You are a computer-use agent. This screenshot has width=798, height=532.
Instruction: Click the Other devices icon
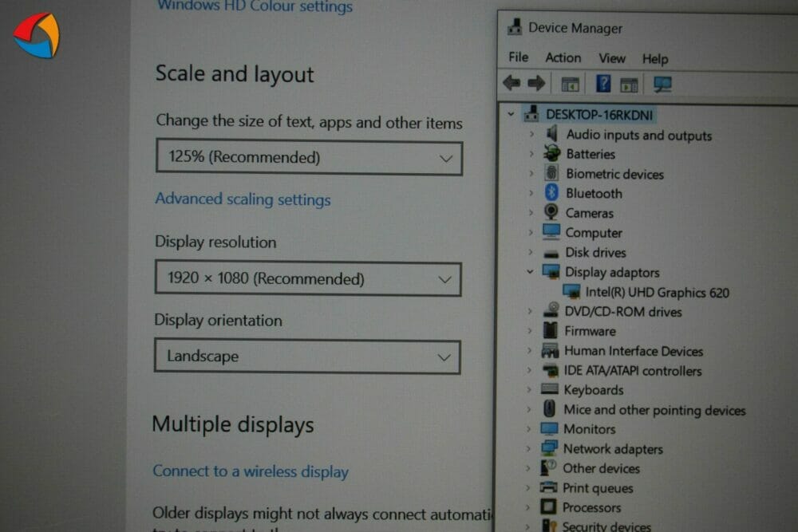(x=548, y=467)
